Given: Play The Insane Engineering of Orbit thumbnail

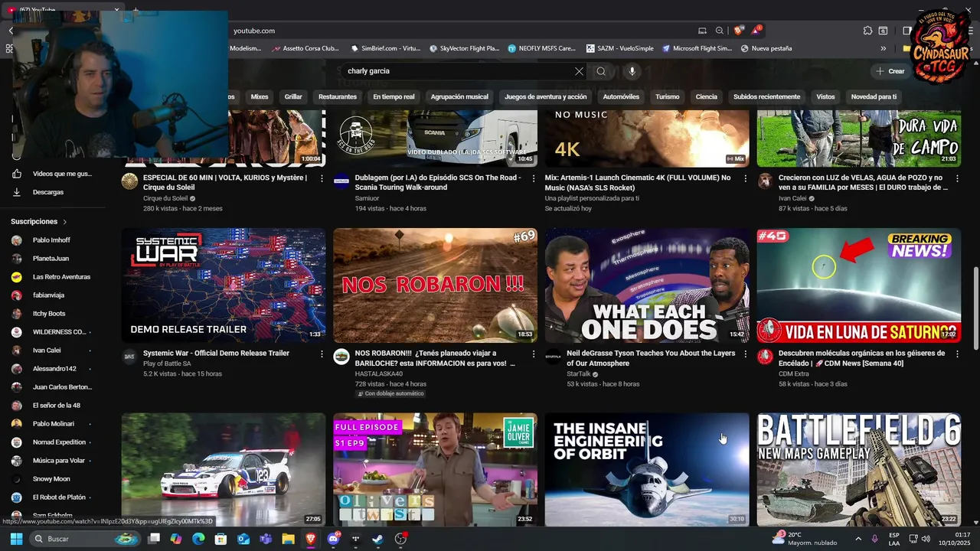Looking at the screenshot, I should click(647, 469).
